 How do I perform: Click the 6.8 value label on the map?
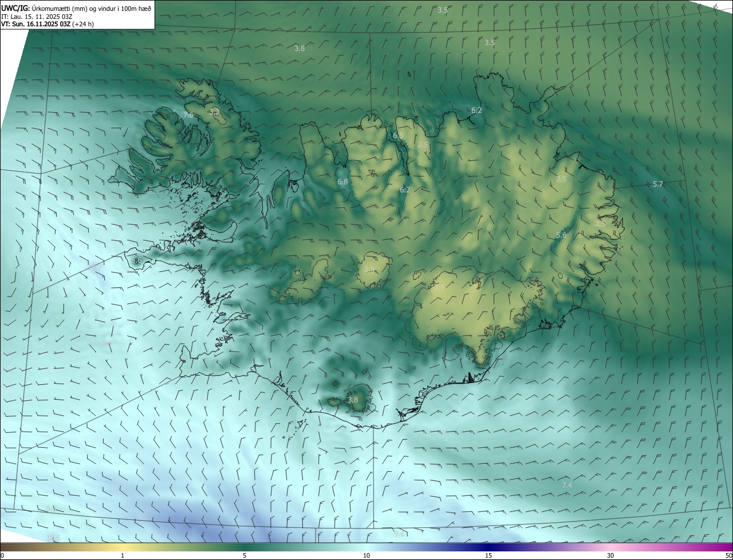tap(342, 182)
